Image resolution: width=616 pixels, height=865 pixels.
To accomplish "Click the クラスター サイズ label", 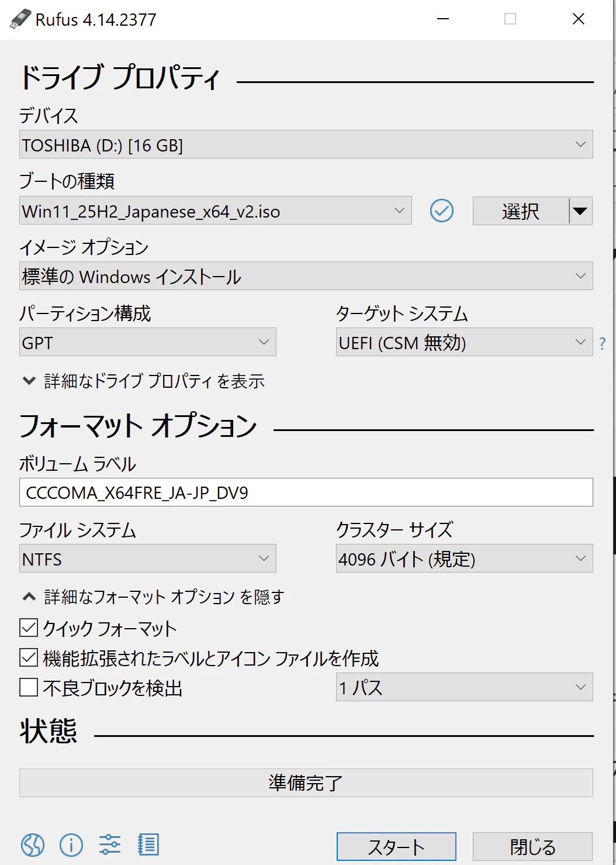I will [394, 530].
